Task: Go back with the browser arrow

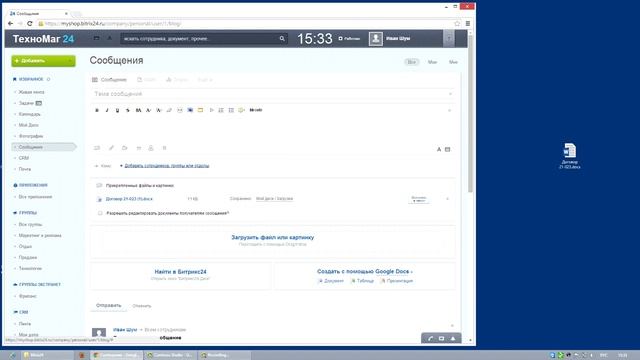Action: (11, 24)
